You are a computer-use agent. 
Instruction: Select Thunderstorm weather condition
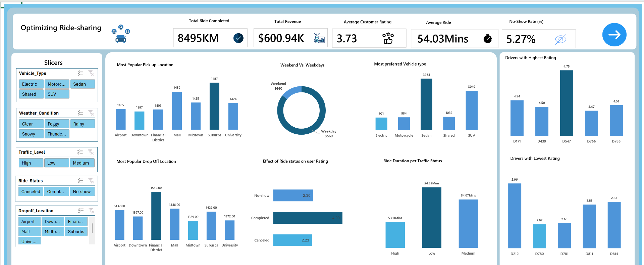tap(57, 134)
